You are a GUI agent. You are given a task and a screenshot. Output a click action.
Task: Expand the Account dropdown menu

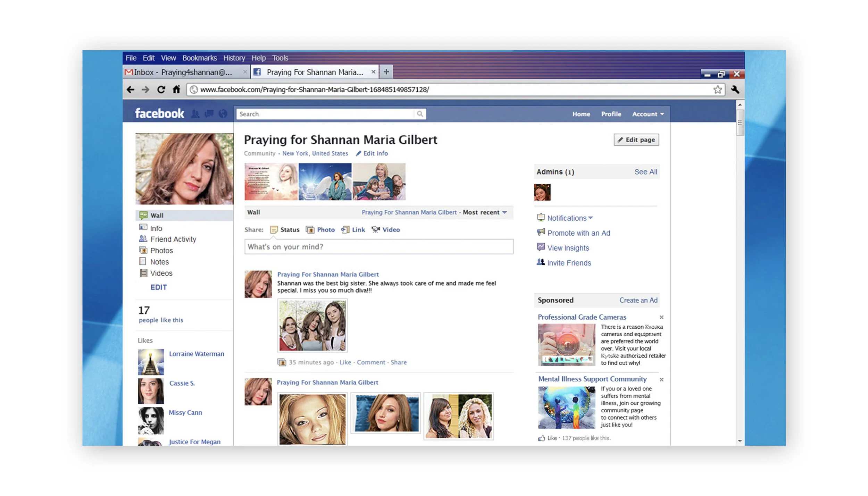[648, 114]
